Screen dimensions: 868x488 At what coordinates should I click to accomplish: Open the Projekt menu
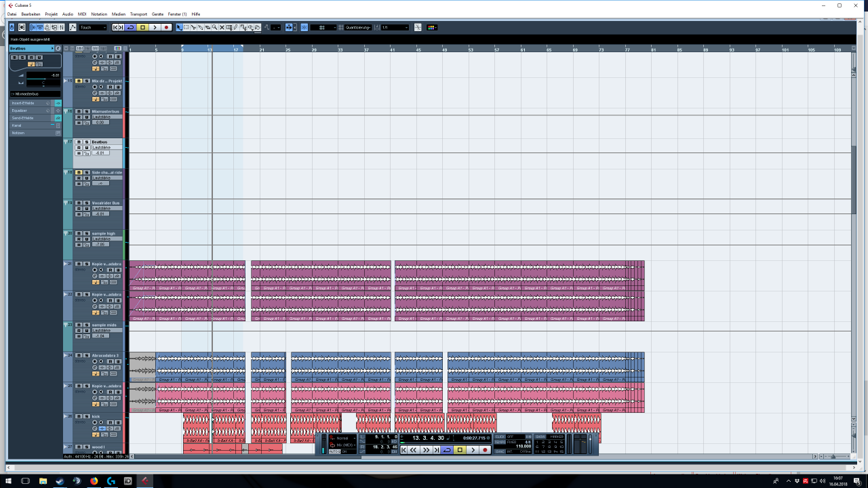point(52,14)
